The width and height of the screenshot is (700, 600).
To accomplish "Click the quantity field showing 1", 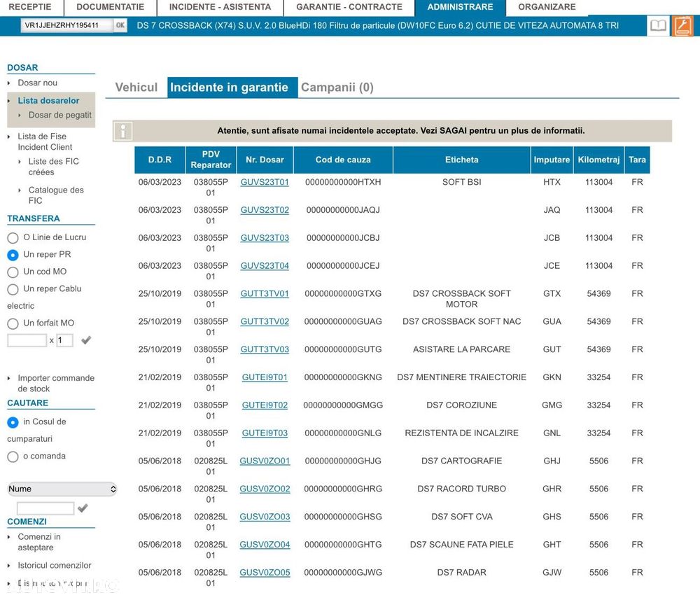I will pos(64,341).
